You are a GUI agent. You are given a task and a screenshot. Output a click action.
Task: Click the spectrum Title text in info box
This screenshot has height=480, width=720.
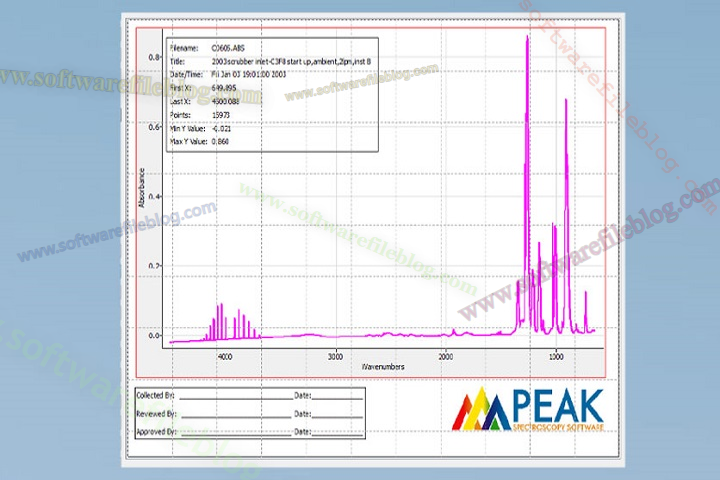coord(290,61)
